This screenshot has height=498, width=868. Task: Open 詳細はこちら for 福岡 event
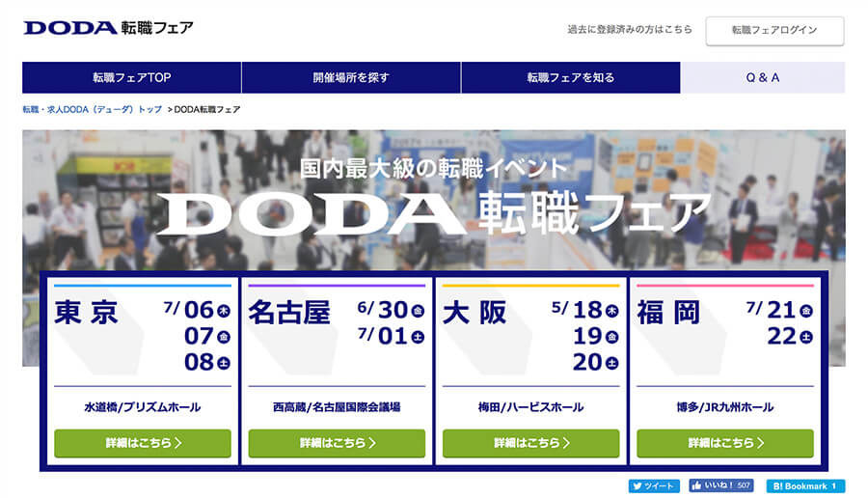tap(725, 443)
